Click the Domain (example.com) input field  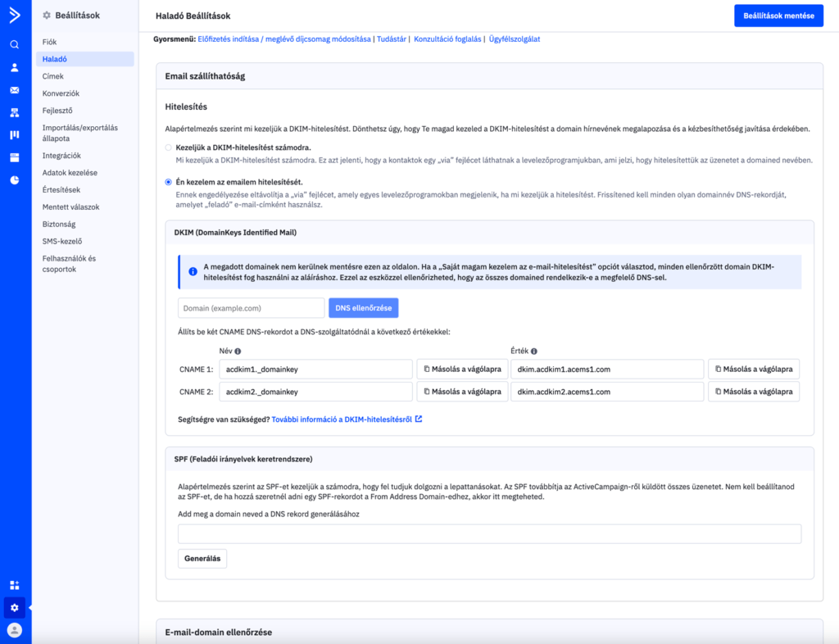tap(251, 308)
